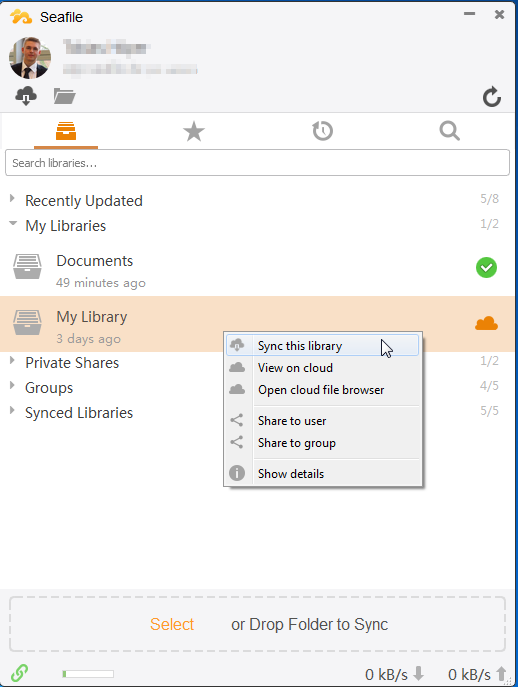Click the green synced checkmark on Documents

(486, 267)
